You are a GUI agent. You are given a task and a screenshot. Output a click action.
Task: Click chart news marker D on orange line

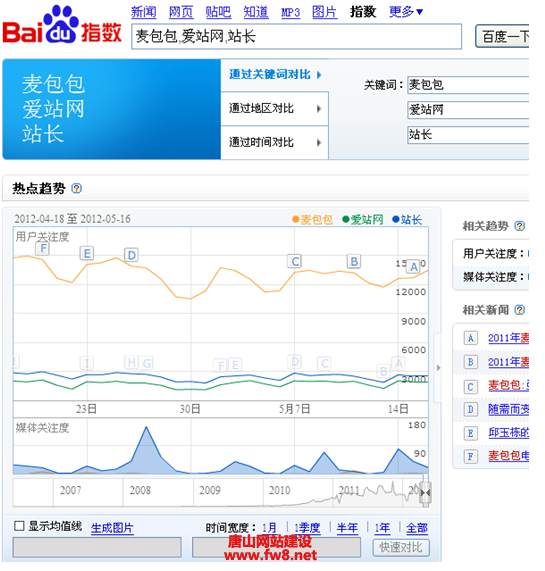[131, 255]
